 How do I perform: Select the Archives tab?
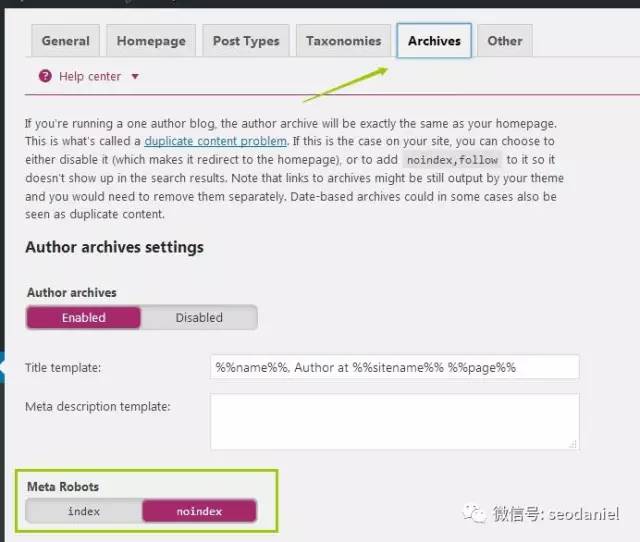pyautogui.click(x=434, y=41)
